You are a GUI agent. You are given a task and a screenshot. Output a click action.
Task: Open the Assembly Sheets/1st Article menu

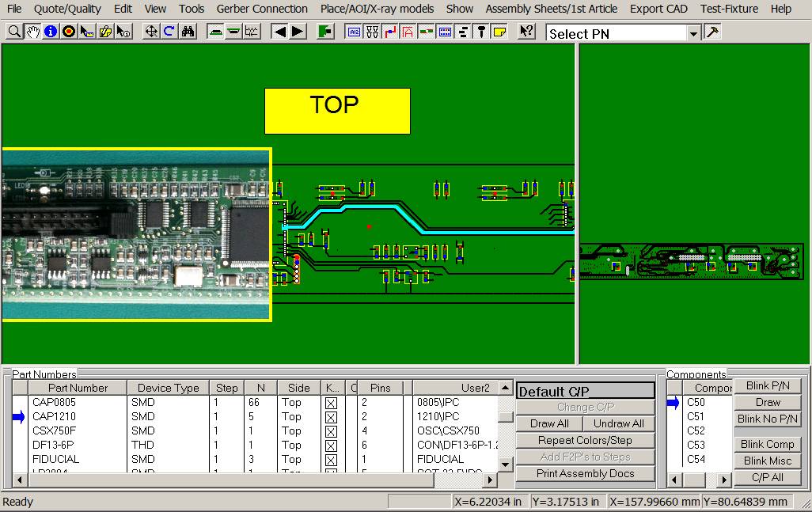552,9
